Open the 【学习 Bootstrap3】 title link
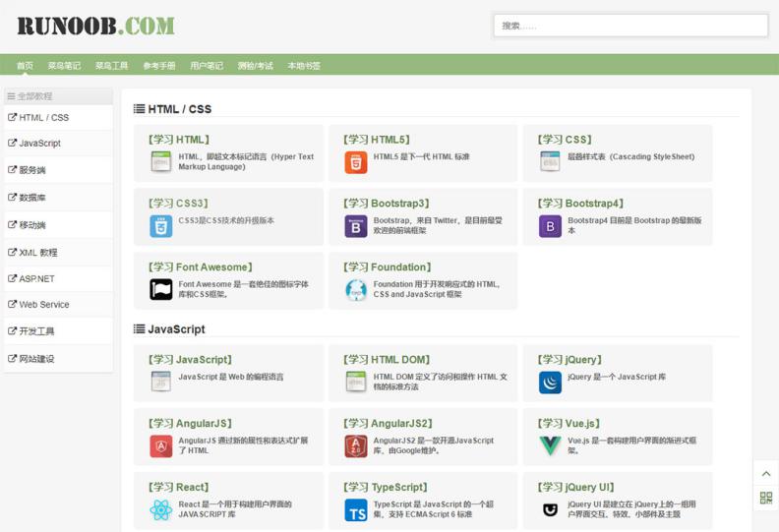The height and width of the screenshot is (532, 779). [x=387, y=204]
